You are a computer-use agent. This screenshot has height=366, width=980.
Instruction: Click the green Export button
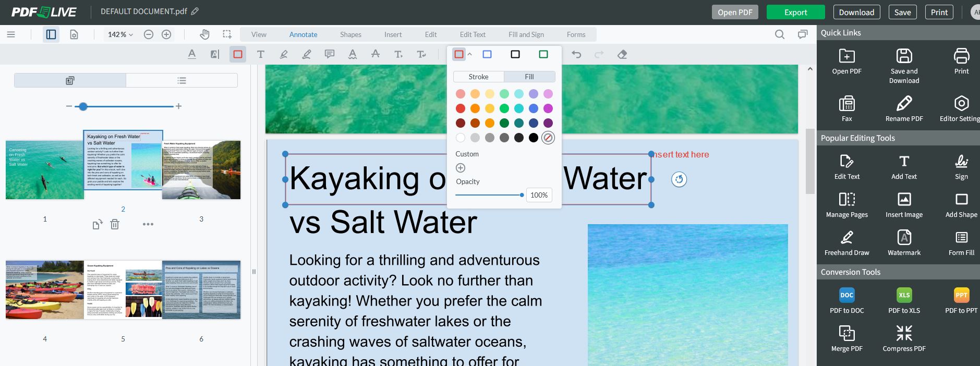(x=795, y=12)
